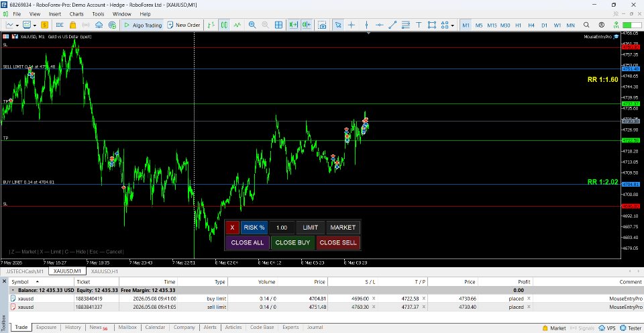Open the Tools menu
Viewport: 644px width, 333px height.
(98, 14)
